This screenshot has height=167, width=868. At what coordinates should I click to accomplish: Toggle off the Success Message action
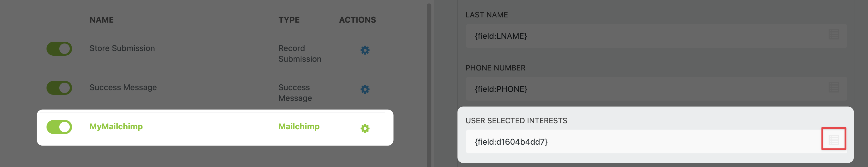point(59,88)
